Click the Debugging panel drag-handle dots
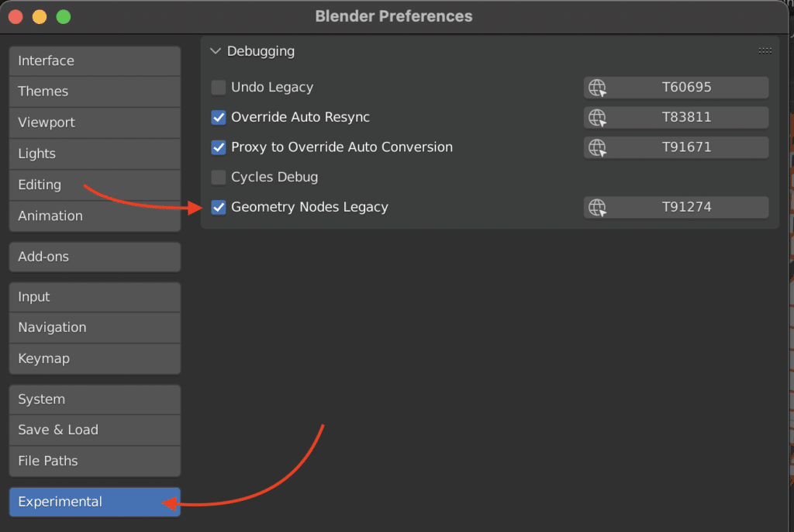 [x=765, y=50]
